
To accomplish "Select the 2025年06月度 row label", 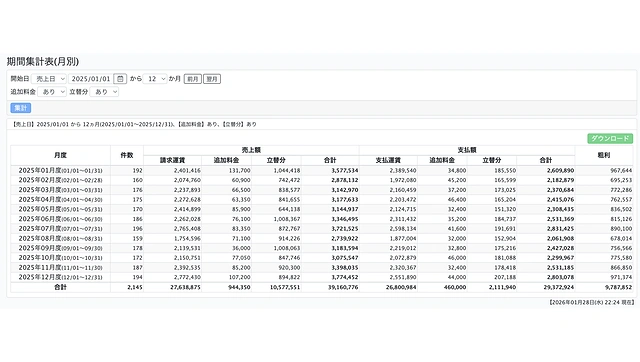I will pyautogui.click(x=60, y=219).
